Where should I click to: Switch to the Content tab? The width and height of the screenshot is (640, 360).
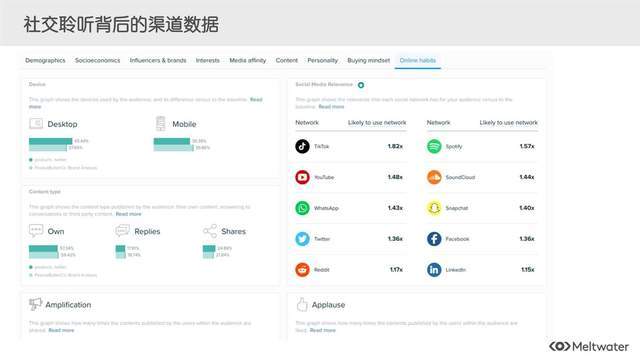(x=287, y=60)
